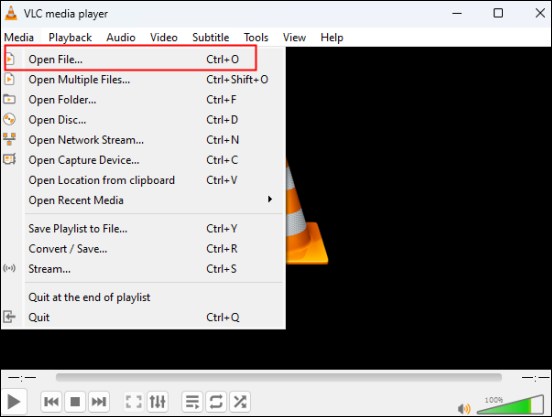This screenshot has height=417, width=552.
Task: Select Stream... menu entry
Action: click(x=143, y=268)
